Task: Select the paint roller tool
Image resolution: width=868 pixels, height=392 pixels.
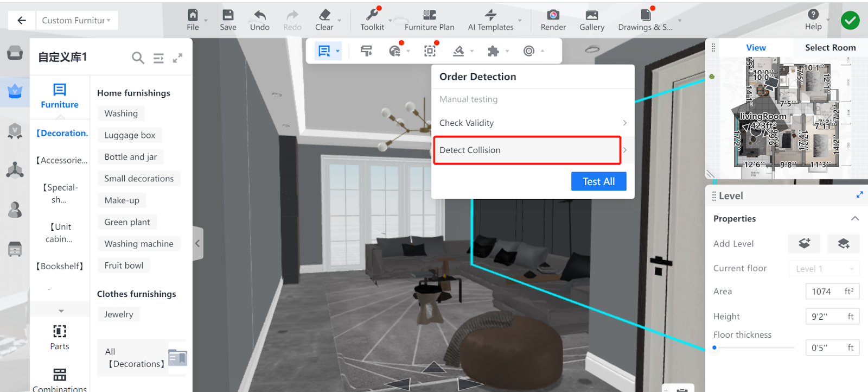Action: pyautogui.click(x=367, y=51)
